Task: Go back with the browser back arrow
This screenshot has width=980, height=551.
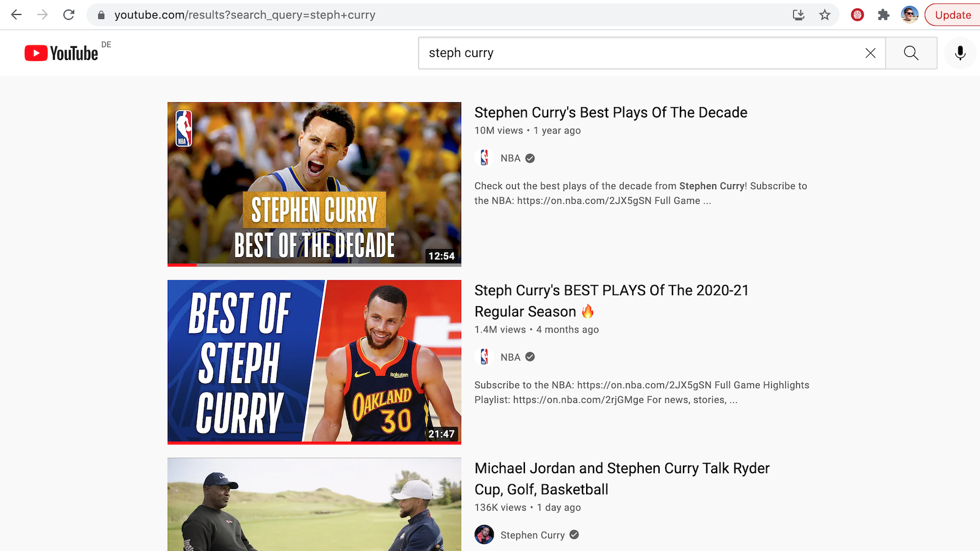Action: (x=17, y=15)
